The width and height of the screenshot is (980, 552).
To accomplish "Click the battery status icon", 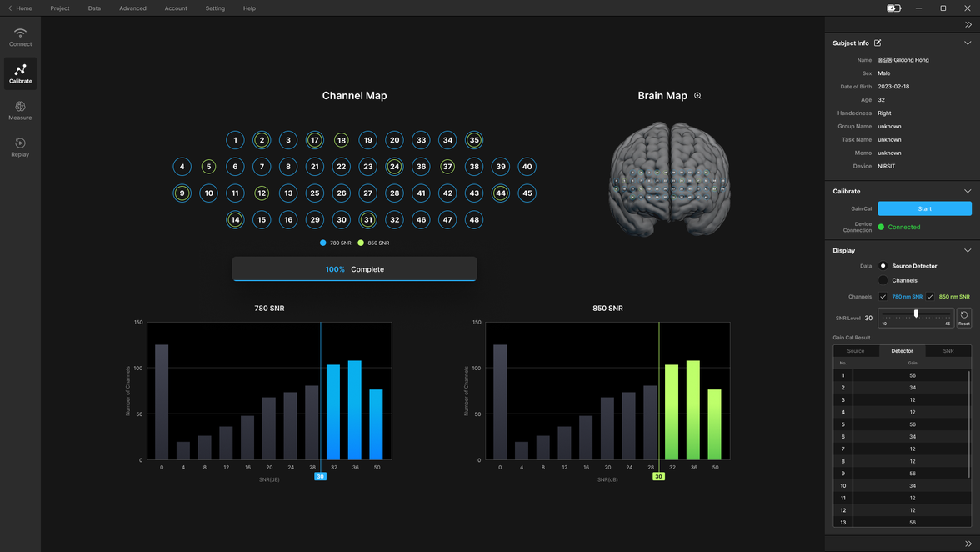I will click(x=893, y=8).
